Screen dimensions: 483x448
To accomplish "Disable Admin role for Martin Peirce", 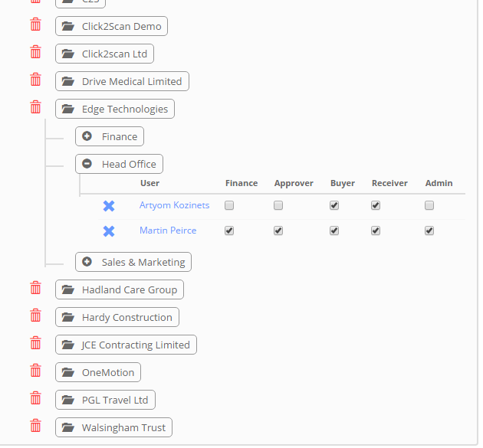I will 429,231.
